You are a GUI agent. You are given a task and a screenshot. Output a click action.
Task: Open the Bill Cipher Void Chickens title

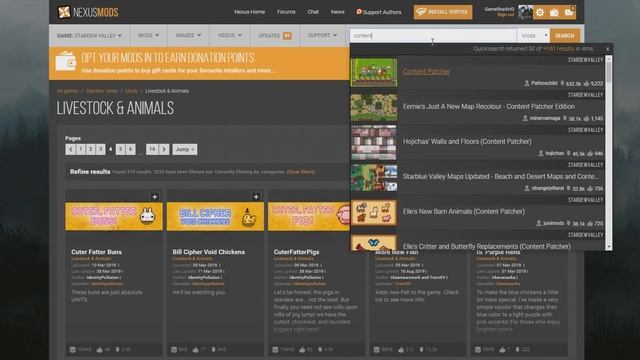click(x=209, y=252)
